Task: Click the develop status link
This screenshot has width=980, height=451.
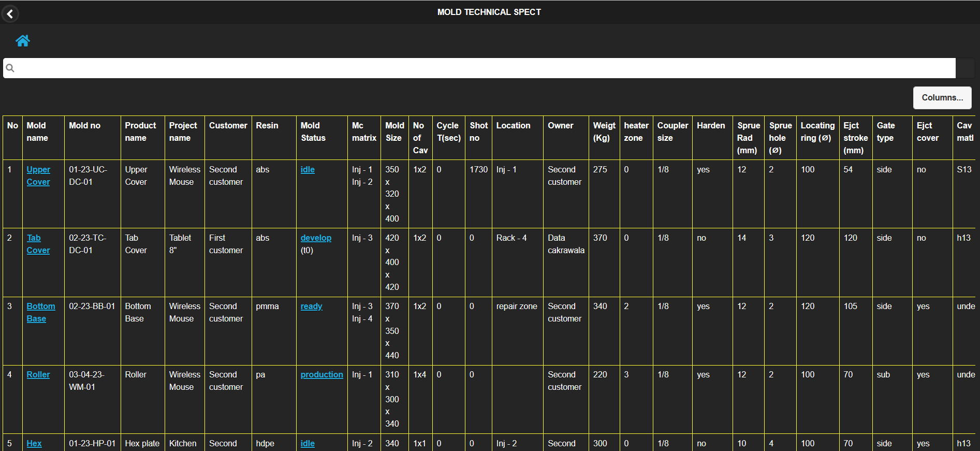Action: coord(316,238)
